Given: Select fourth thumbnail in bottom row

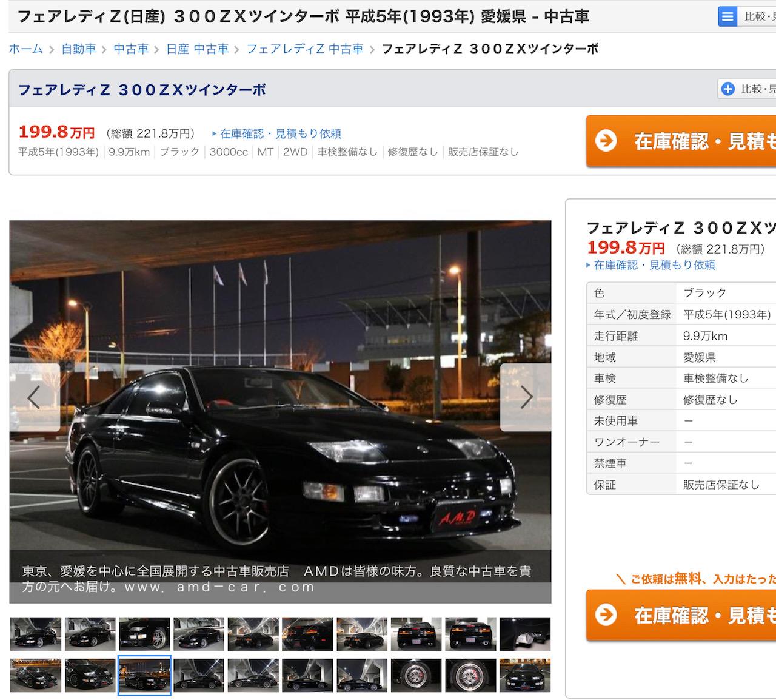Looking at the screenshot, I should (199, 675).
